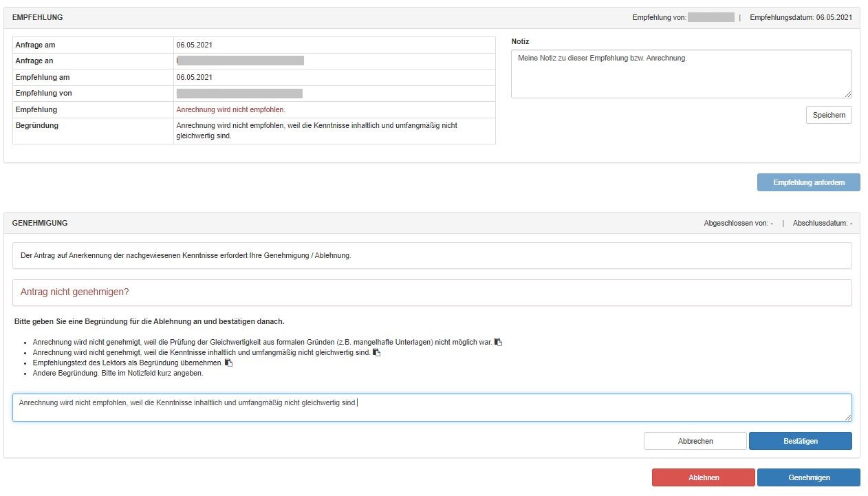Screen dimensions: 868x496
Task: Click into the rejection reason text box
Action: tap(431, 407)
